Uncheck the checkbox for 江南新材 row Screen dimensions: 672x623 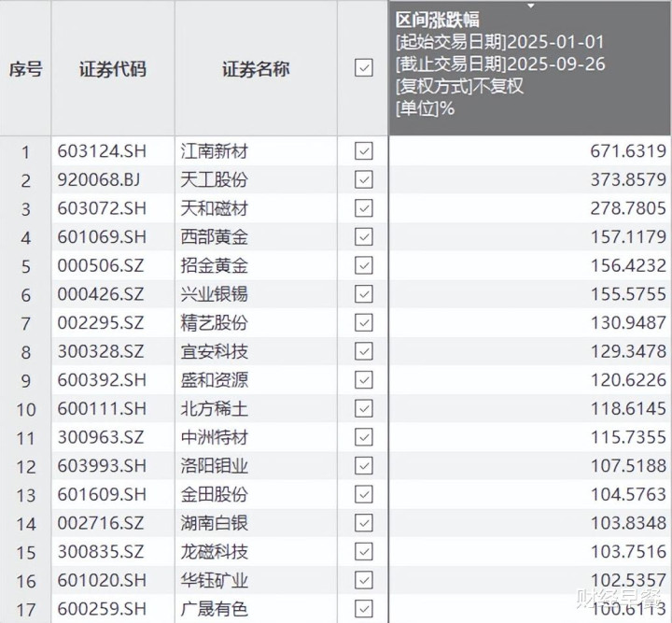coord(364,151)
